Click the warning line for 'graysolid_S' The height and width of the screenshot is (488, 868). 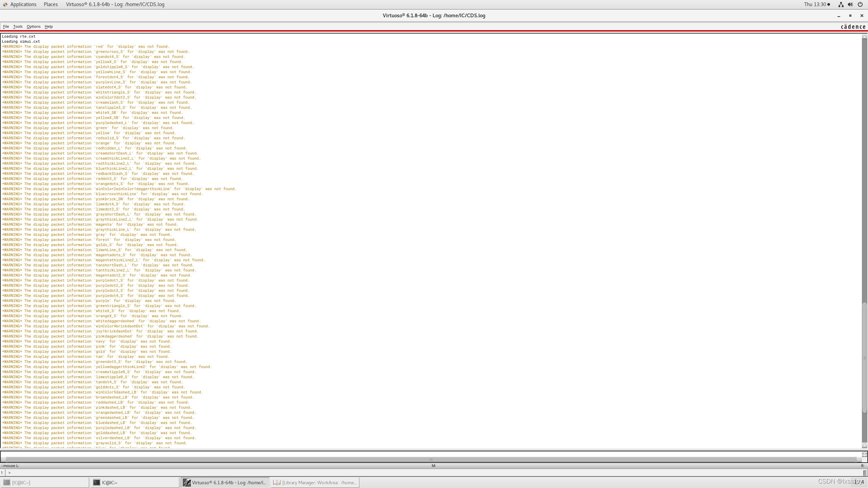(95, 443)
